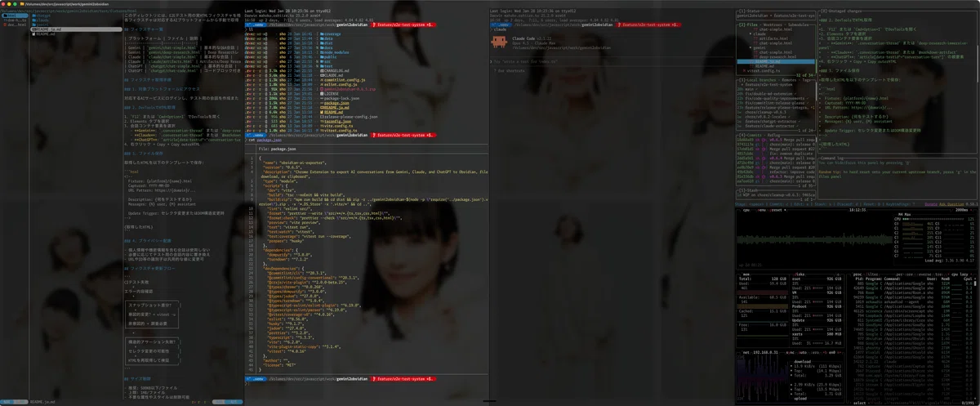Select feature/chatgpt-extractor branch in lazygit
The width and height of the screenshot is (980, 406).
772,121
